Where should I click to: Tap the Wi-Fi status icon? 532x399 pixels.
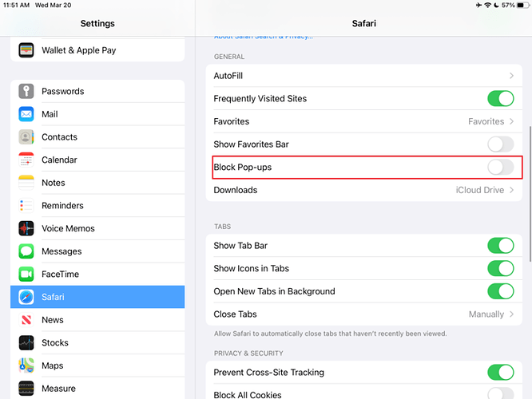pos(487,5)
